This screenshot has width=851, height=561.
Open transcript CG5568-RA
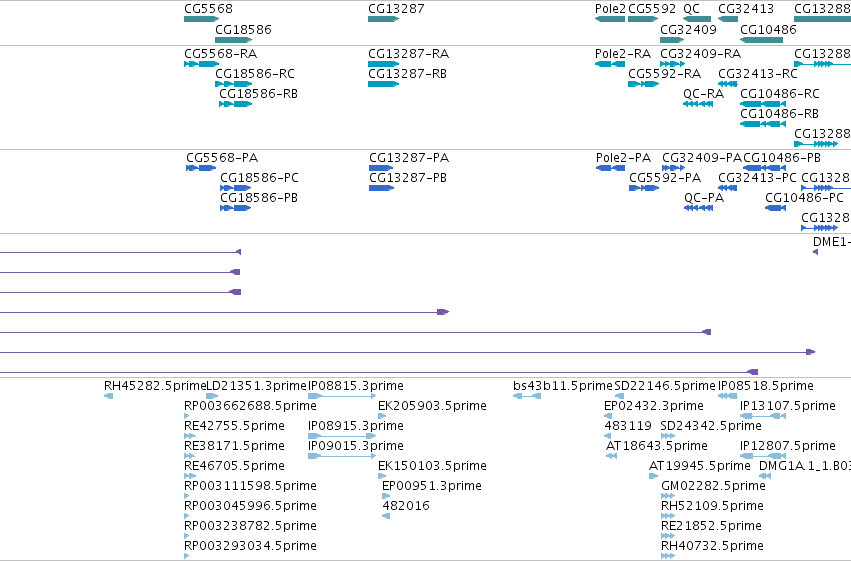point(202,64)
